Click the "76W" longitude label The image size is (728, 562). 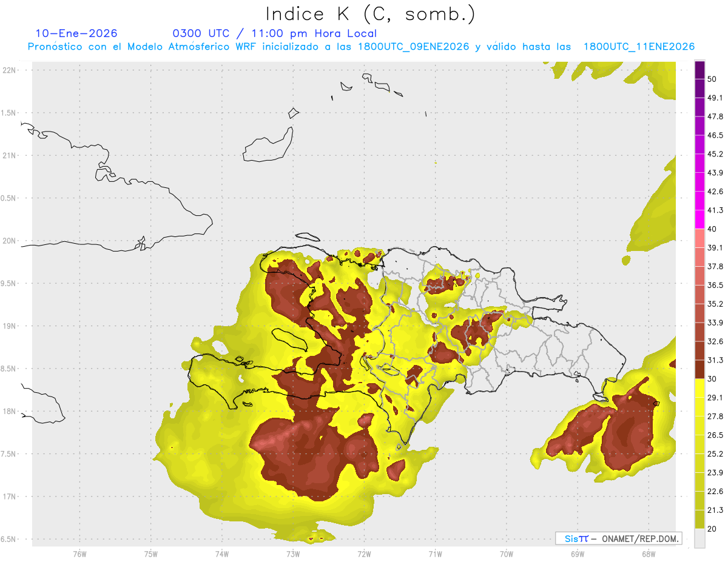coord(80,554)
